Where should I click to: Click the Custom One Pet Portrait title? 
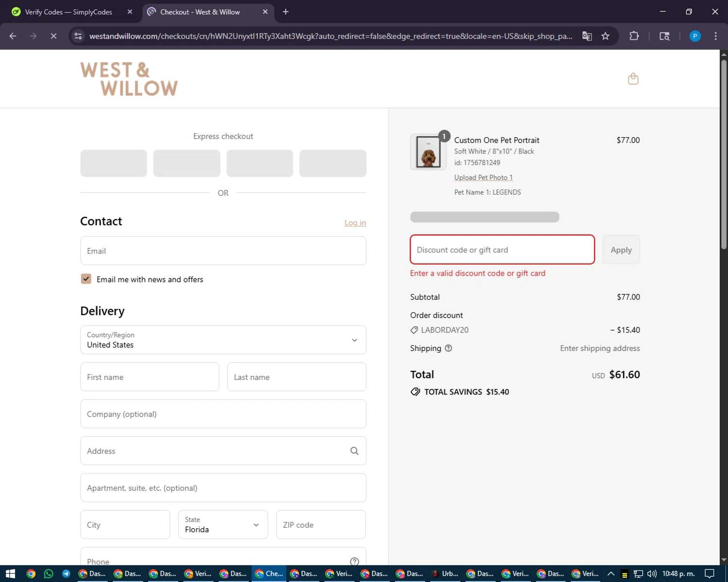click(496, 140)
